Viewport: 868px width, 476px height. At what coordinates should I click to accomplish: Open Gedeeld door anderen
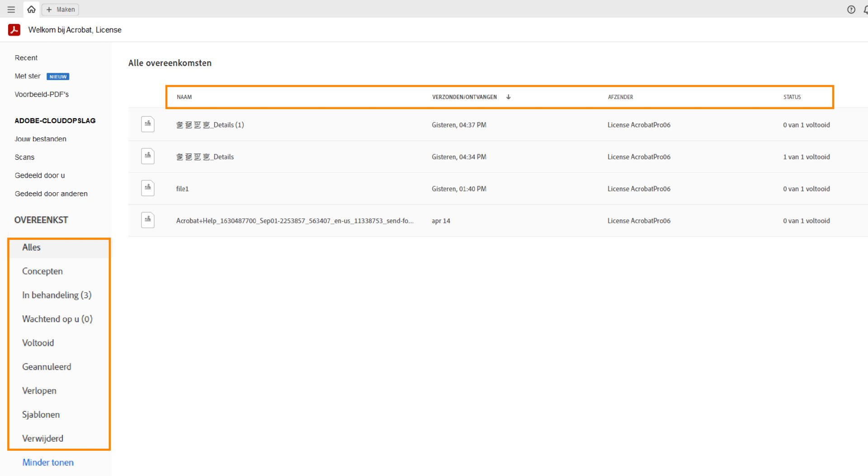click(x=51, y=194)
